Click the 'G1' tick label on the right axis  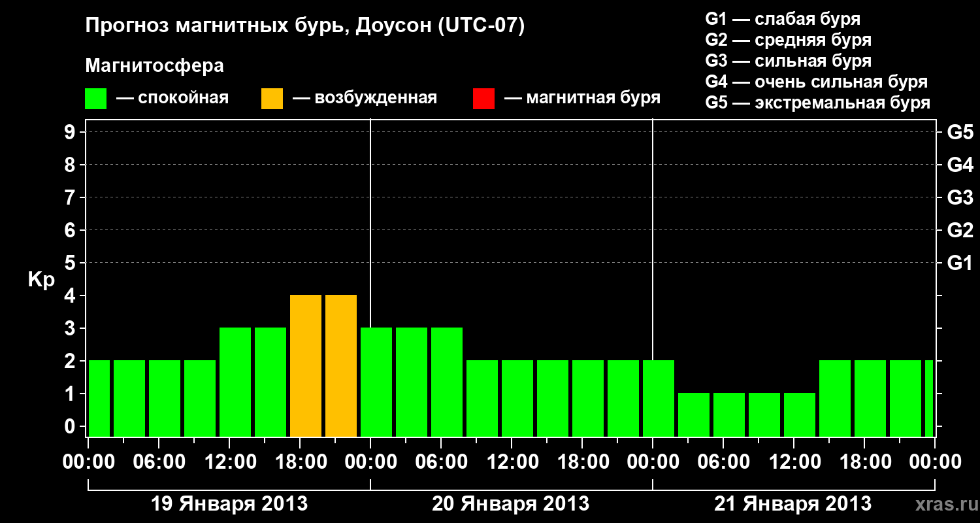point(960,263)
